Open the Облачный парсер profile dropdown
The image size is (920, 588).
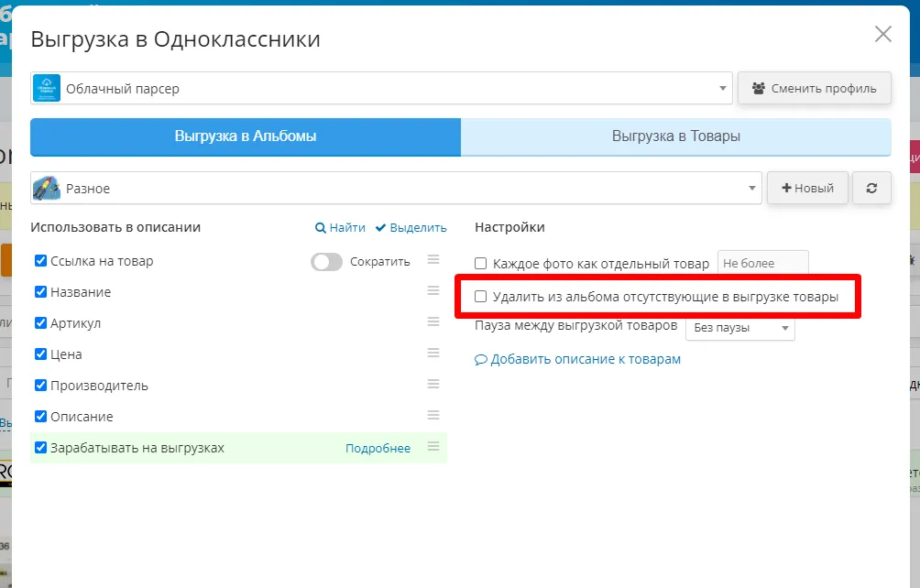381,89
